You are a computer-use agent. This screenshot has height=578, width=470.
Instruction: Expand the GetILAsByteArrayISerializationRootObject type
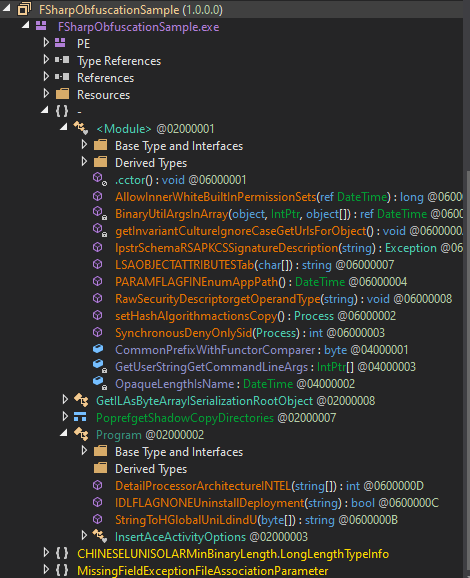pos(65,399)
